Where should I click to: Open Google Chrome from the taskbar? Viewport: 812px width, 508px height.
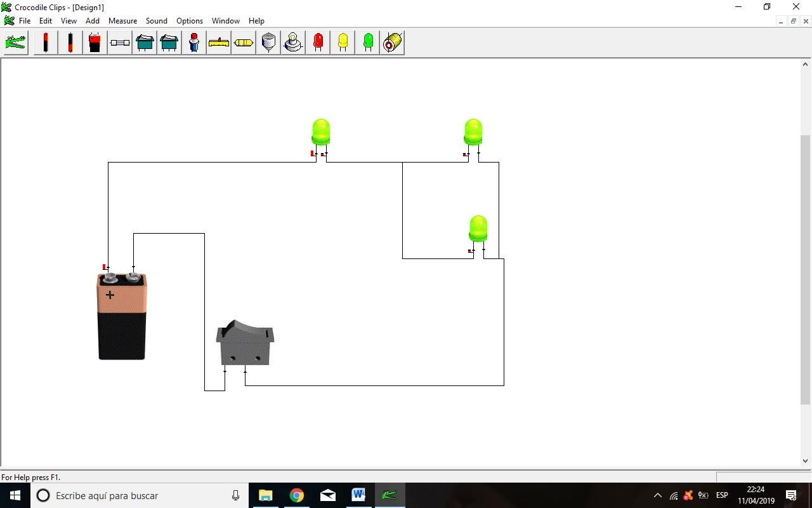296,495
